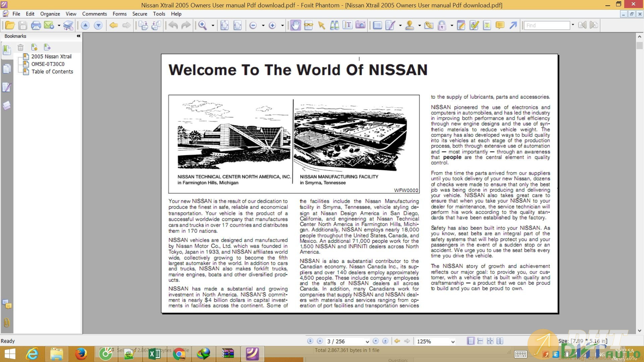644x362 pixels.
Task: Click the Scan to PDF icon
Action: pos(68,25)
